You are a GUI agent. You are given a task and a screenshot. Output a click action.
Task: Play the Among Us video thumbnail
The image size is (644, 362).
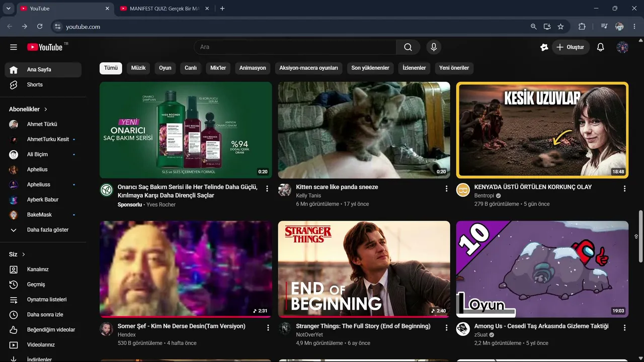(542, 269)
